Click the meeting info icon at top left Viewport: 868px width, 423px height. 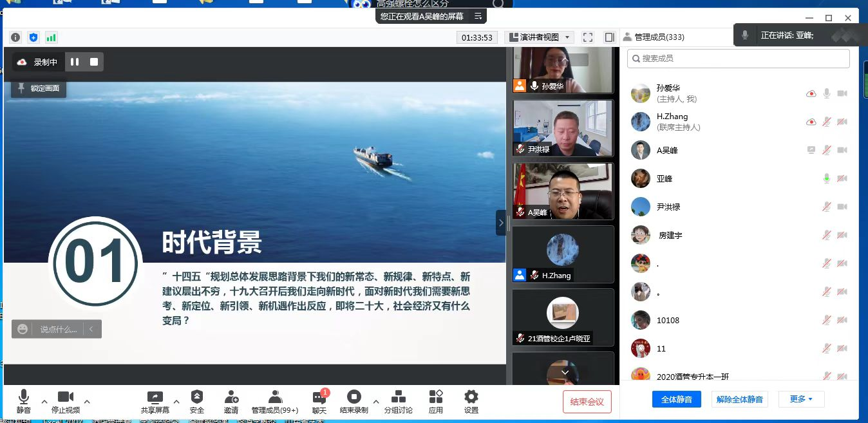(15, 37)
